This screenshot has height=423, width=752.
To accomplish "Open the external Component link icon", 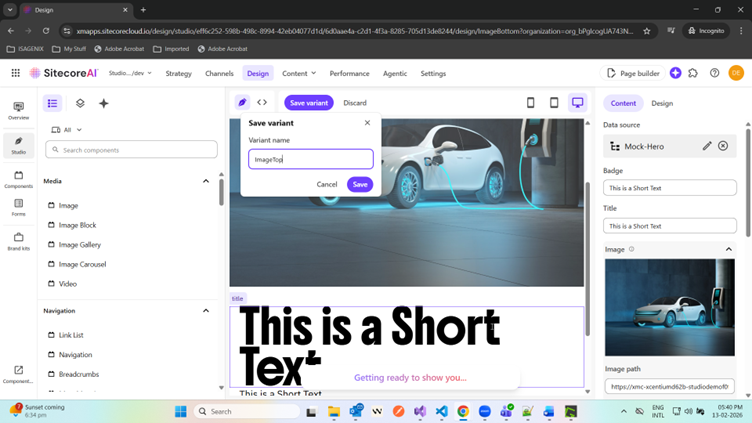I will click(x=18, y=374).
